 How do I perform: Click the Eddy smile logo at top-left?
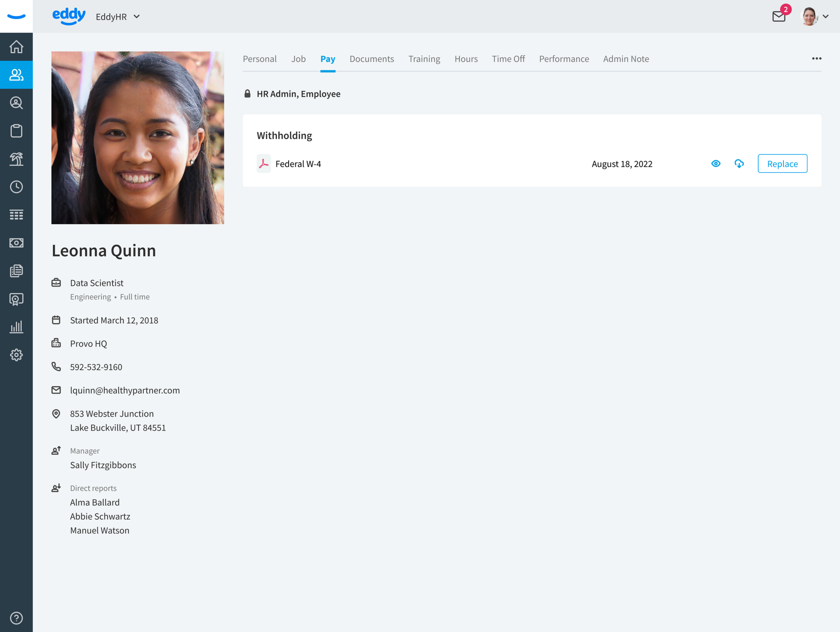click(16, 16)
